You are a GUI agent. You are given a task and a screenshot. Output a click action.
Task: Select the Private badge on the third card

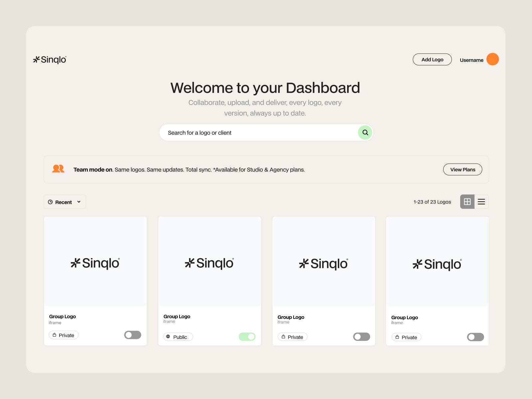coord(292,336)
